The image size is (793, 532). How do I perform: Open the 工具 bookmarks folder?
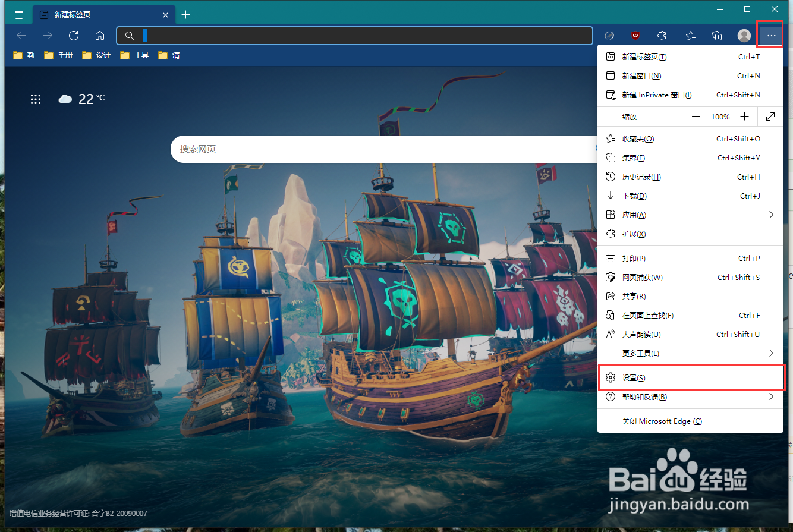click(x=134, y=55)
